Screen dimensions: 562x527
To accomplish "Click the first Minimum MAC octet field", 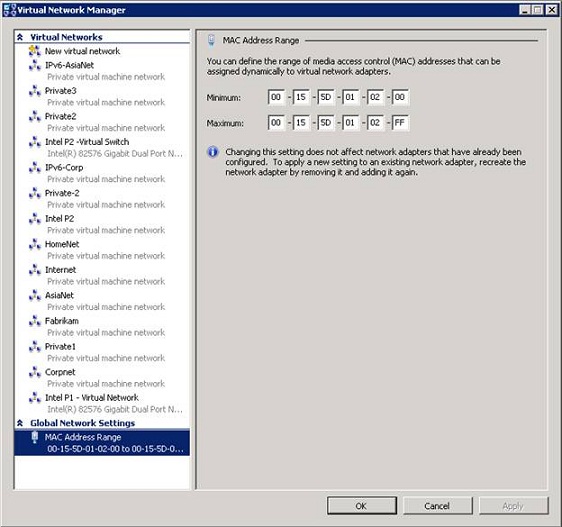I will coord(276,97).
